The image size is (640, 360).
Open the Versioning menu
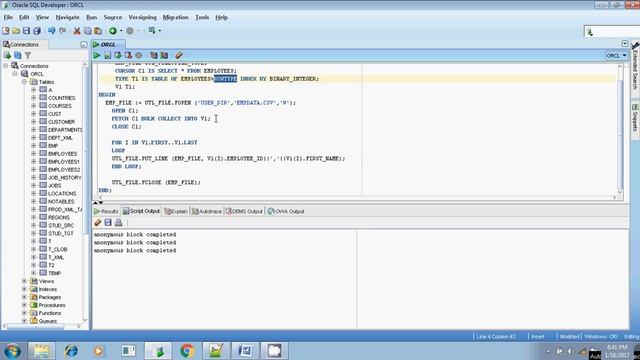pos(142,18)
